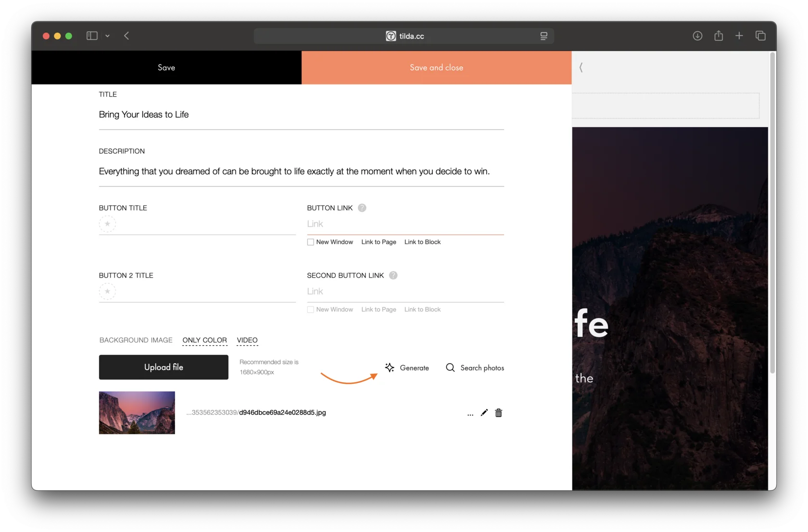This screenshot has width=808, height=532.
Task: Click Link to Block under Second Button Link
Action: (x=422, y=309)
